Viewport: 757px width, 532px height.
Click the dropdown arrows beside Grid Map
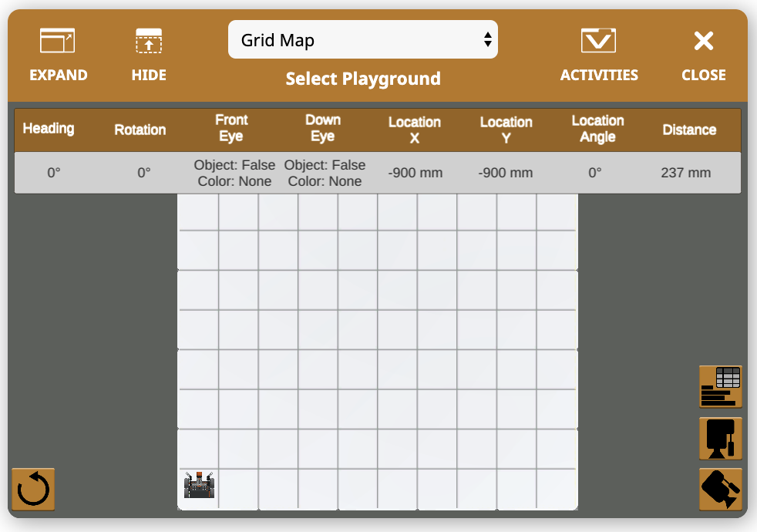tap(487, 40)
